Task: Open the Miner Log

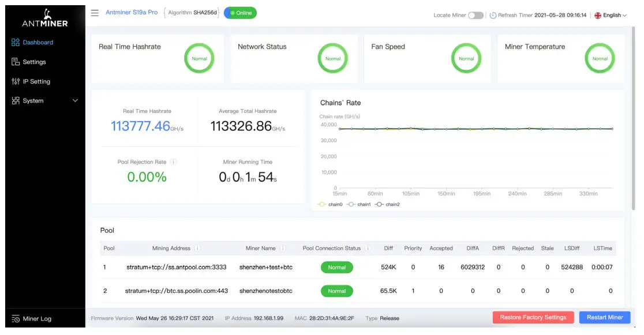Action: [38, 319]
